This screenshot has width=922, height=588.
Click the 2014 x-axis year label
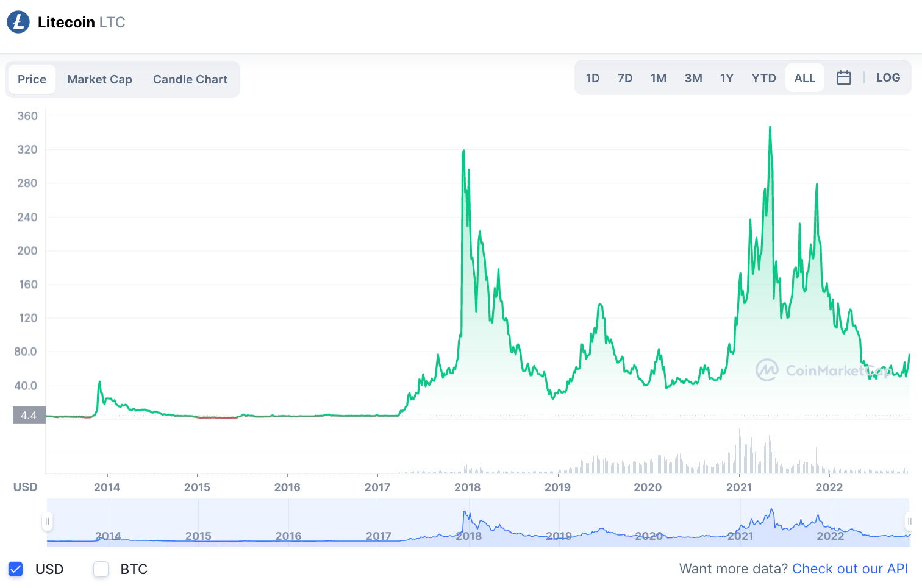tap(107, 487)
